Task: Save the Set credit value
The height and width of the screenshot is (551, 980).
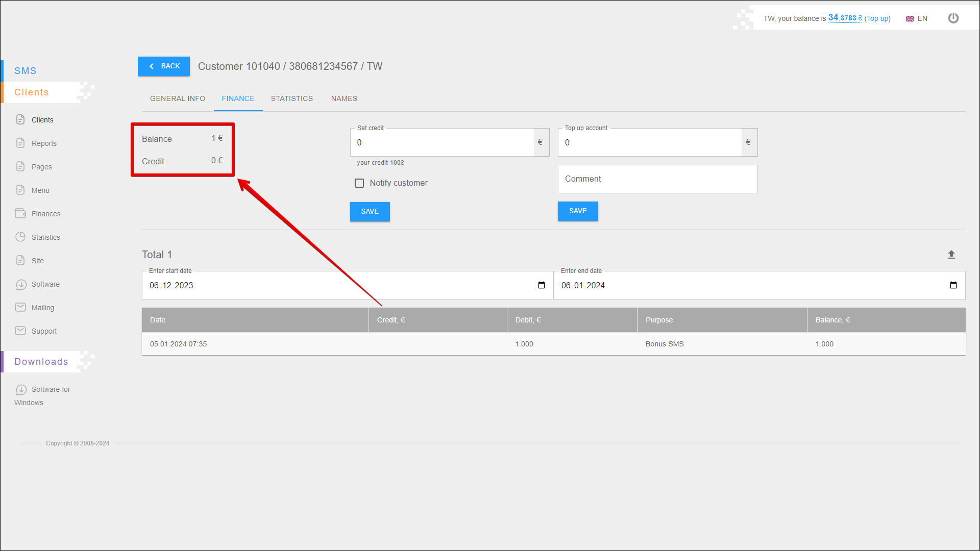Action: (370, 211)
